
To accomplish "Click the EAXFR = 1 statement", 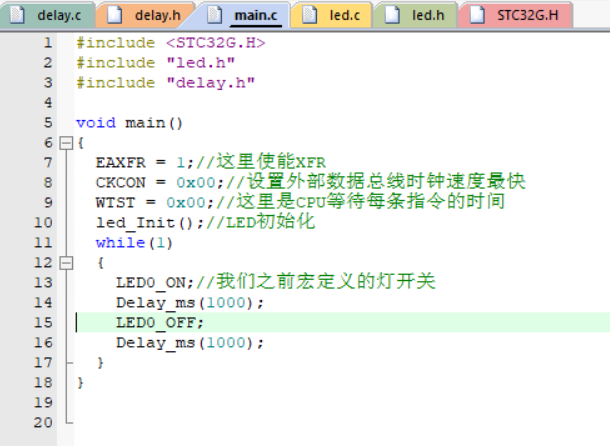I will pos(145,163).
